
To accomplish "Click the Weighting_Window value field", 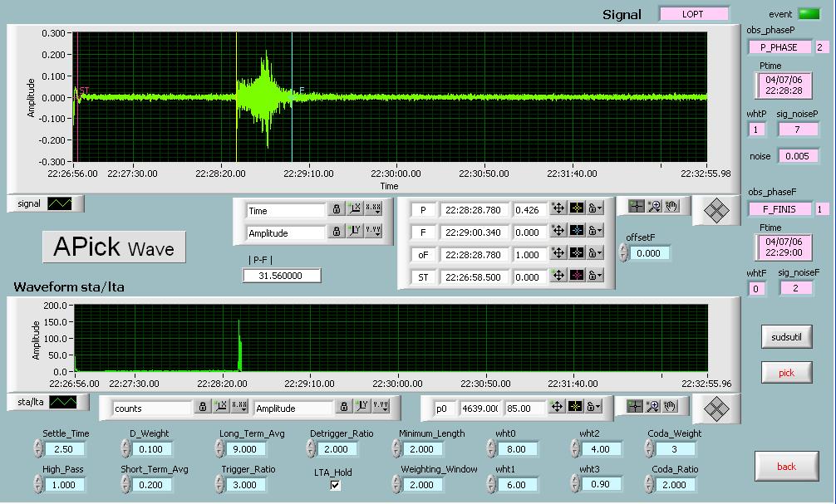I will tap(424, 485).
